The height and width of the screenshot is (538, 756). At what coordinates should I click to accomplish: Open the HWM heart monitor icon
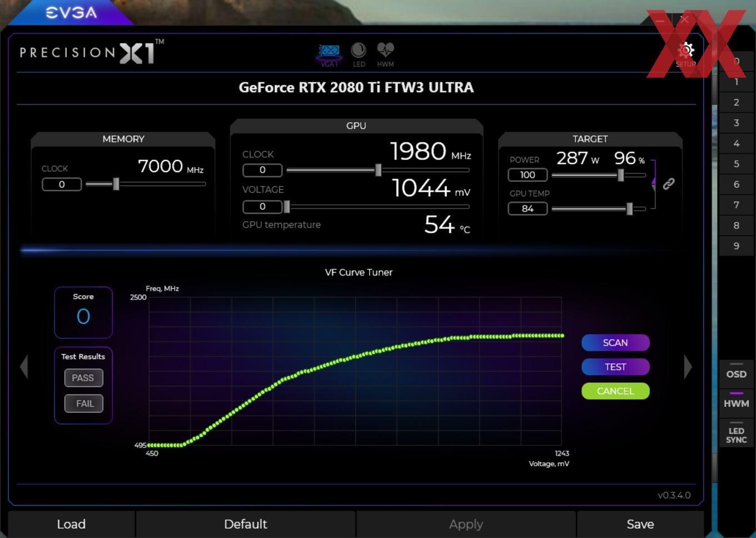pos(385,55)
